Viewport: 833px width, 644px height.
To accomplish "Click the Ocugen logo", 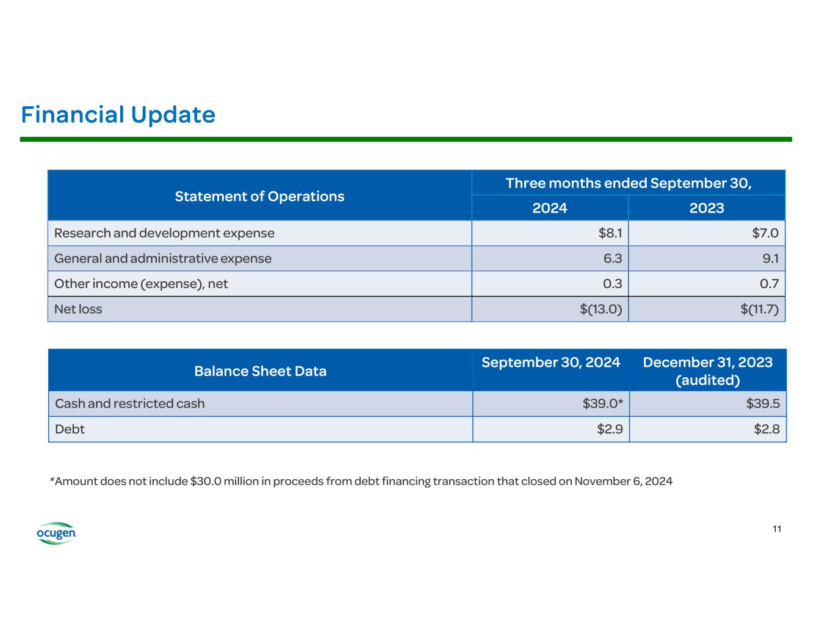I will tap(57, 533).
